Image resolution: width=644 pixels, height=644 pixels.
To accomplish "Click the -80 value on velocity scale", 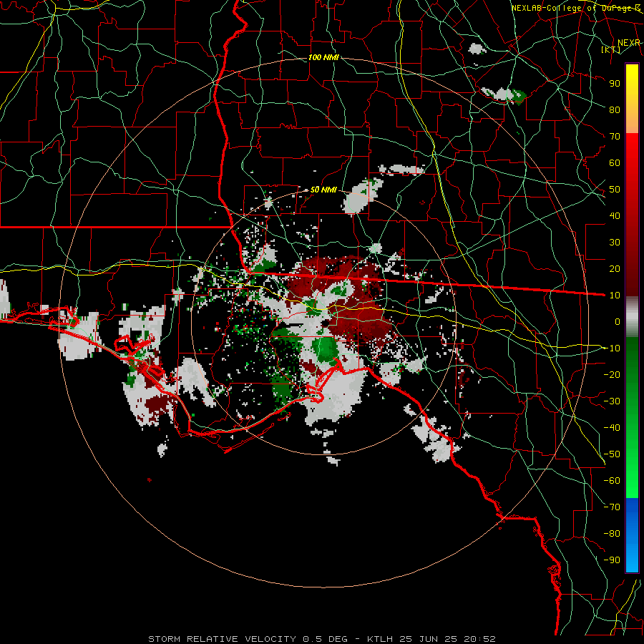I will point(612,534).
